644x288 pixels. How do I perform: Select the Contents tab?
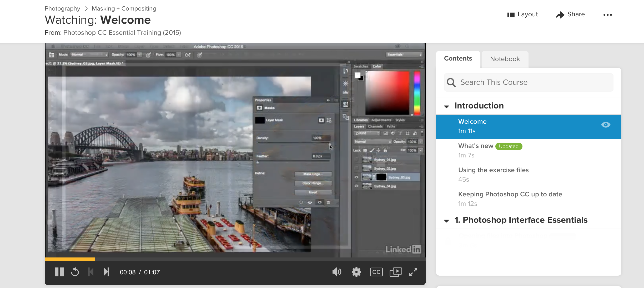(x=458, y=59)
